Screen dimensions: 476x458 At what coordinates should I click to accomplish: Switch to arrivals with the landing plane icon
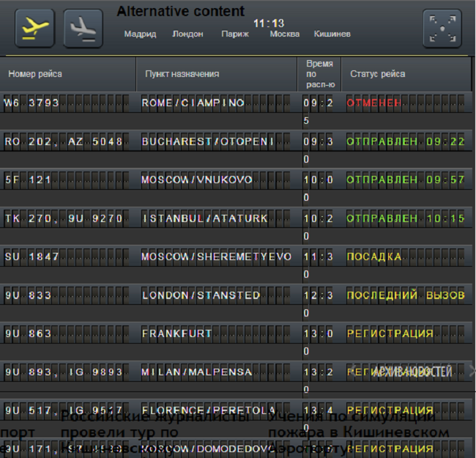pyautogui.click(x=83, y=29)
